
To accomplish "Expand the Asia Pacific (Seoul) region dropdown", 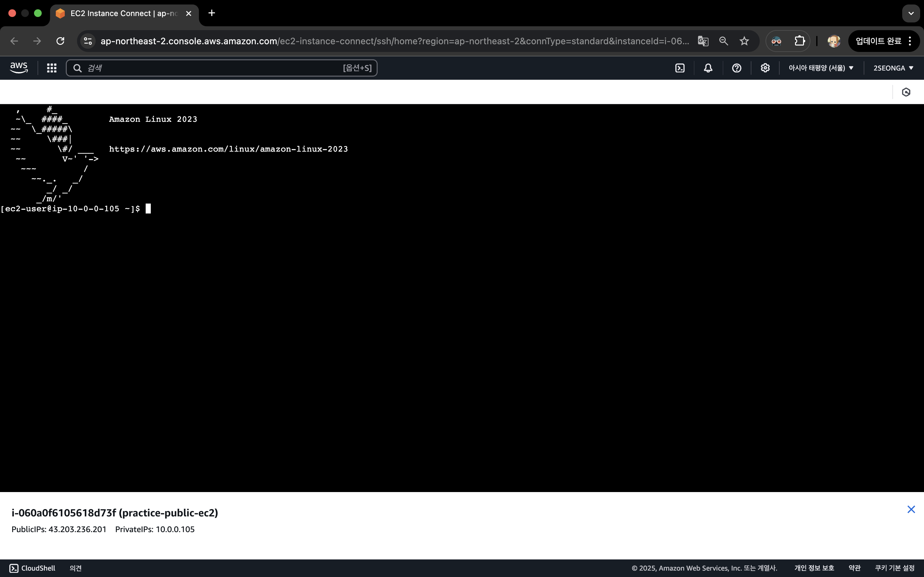I will point(821,68).
